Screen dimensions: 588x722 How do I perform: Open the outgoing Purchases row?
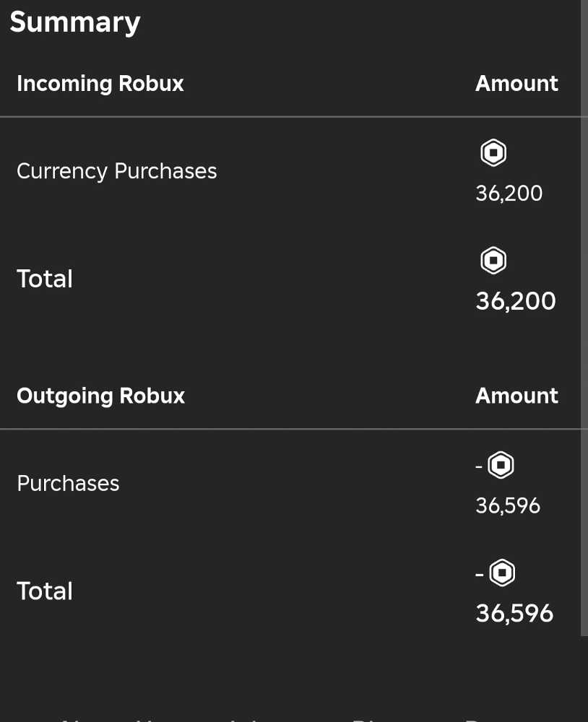[68, 483]
